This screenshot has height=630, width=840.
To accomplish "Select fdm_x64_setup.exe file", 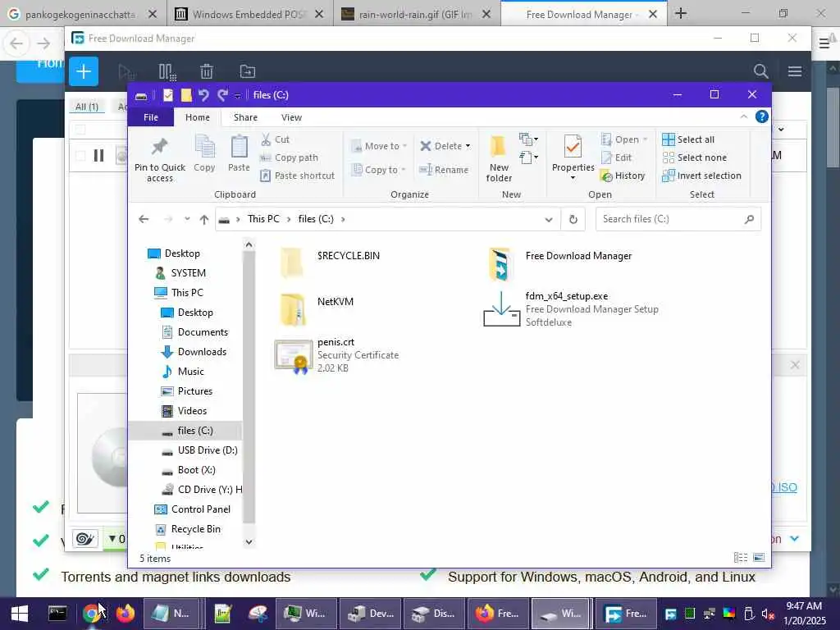I will [x=571, y=309].
